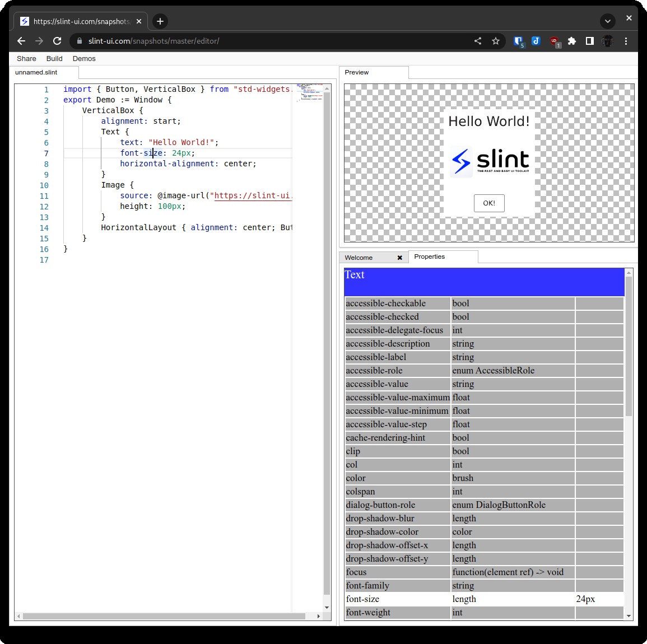Click the properties panel scroll up arrow
The height and width of the screenshot is (644, 647).
coord(629,273)
